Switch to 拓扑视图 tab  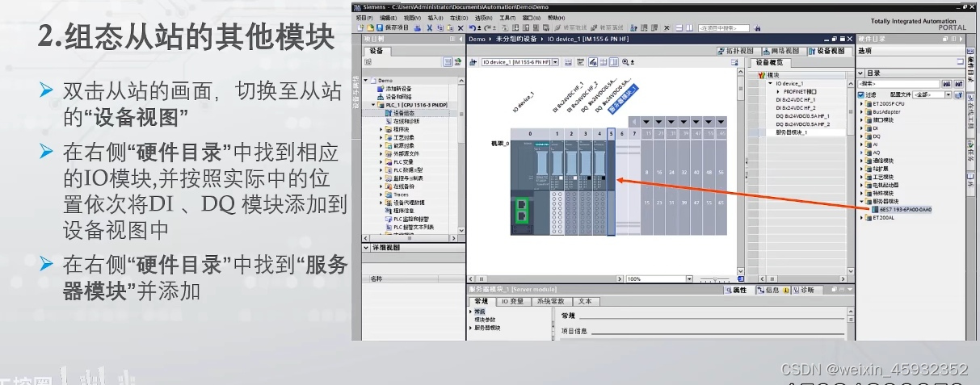(738, 51)
